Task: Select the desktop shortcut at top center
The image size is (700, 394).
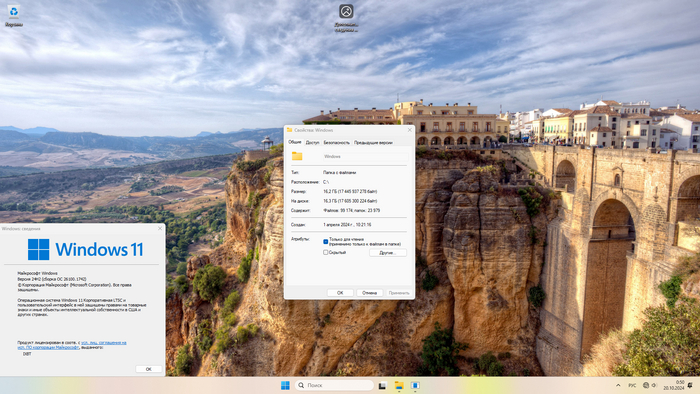Action: pos(346,18)
